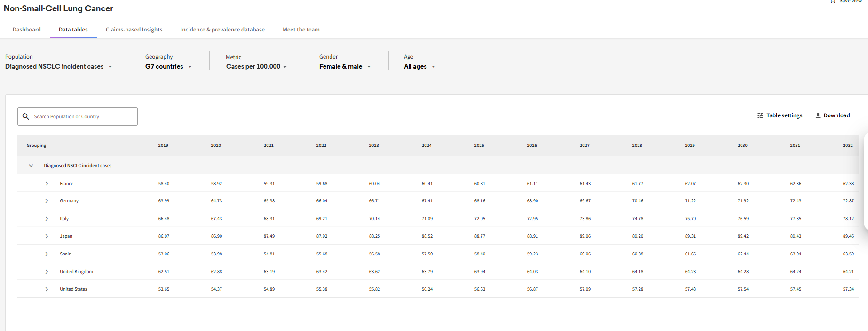This screenshot has height=331, width=868.
Task: Open Table settings
Action: point(779,115)
